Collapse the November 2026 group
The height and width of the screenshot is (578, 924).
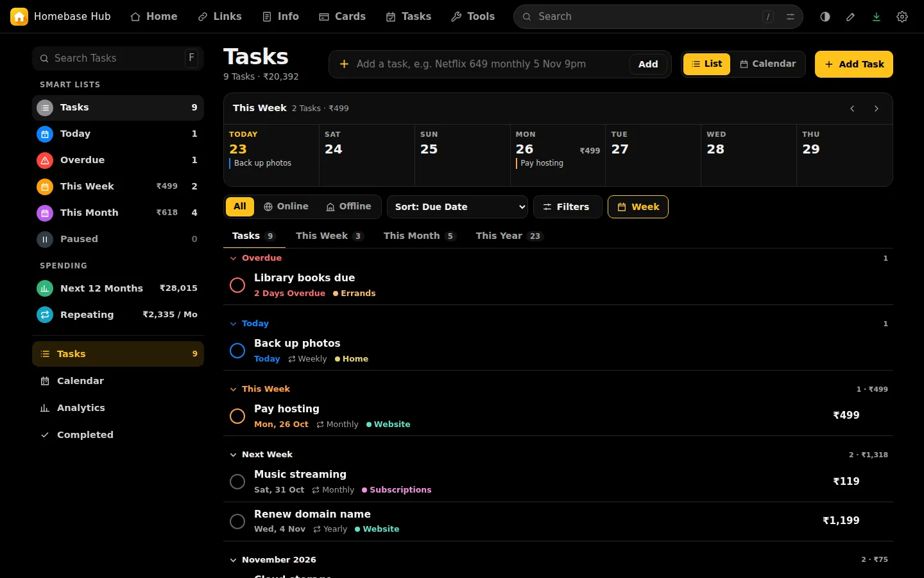(x=234, y=560)
